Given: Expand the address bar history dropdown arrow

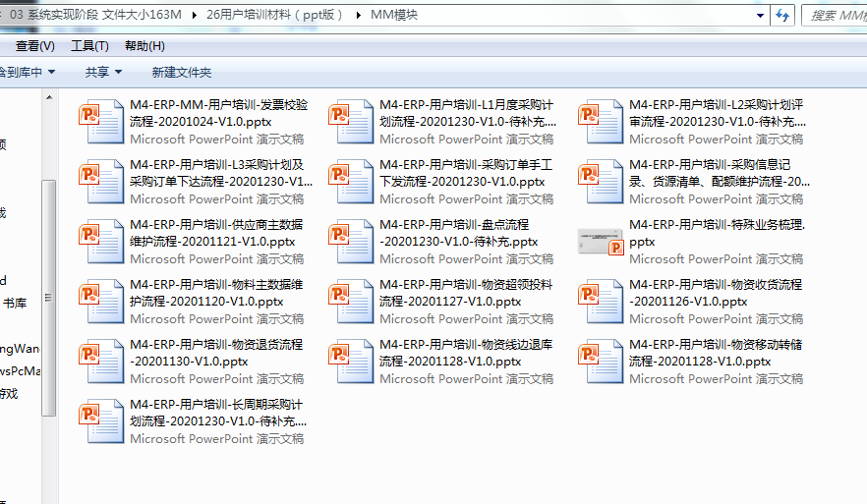Looking at the screenshot, I should click(760, 16).
